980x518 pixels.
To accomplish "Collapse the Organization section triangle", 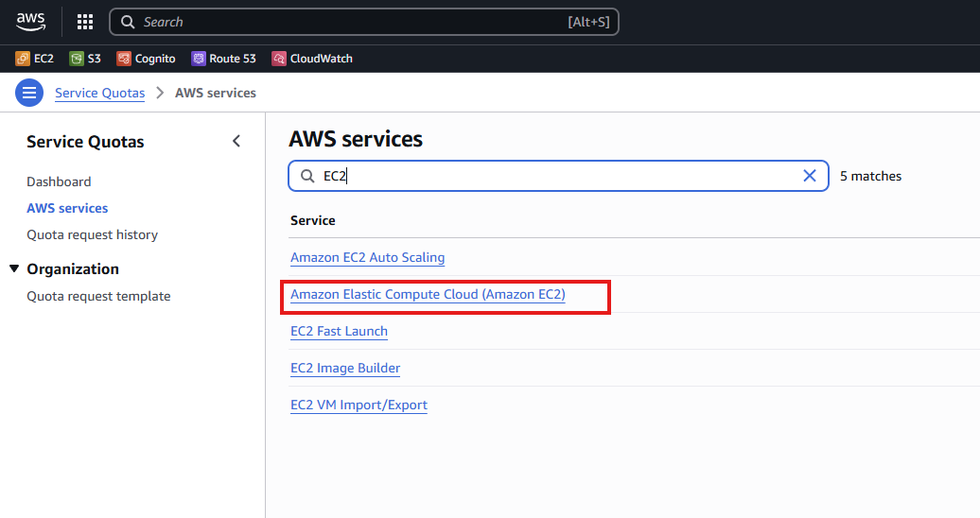I will tap(14, 268).
